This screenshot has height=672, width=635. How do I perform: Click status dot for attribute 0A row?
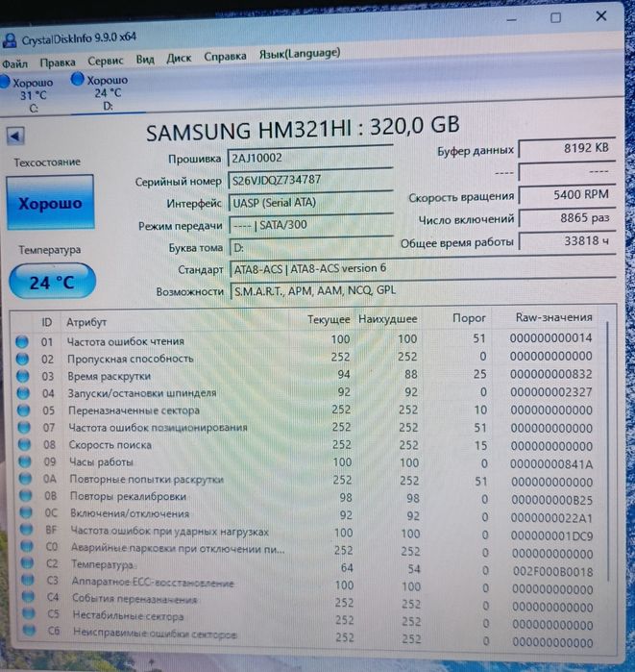(x=25, y=479)
